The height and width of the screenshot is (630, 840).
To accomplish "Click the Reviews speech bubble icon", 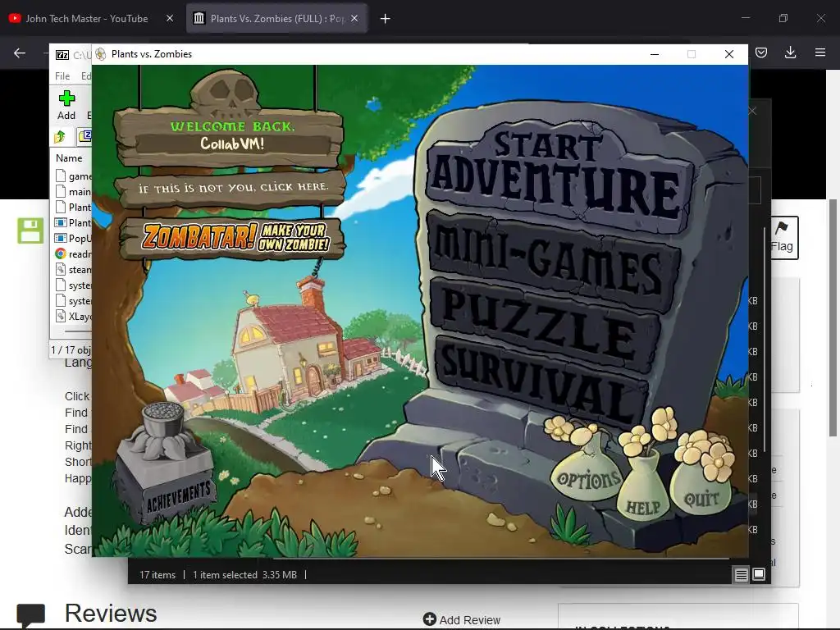I will (x=30, y=615).
